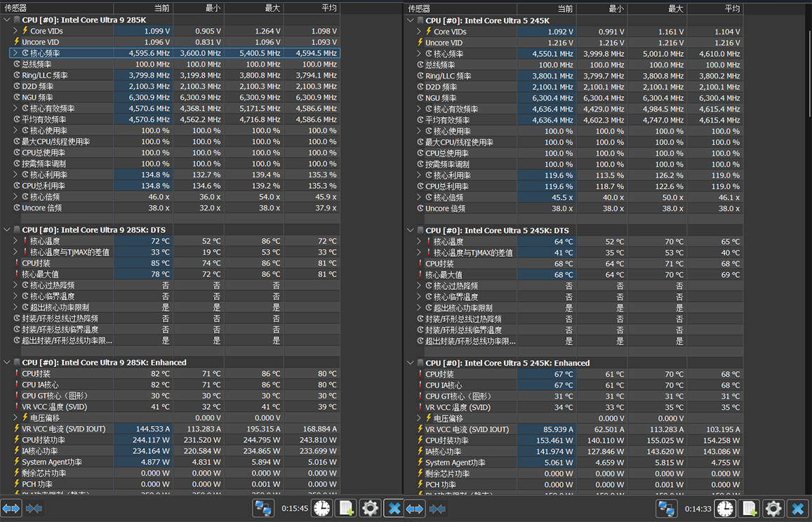Click thermometer icon of VR VCC 温度 row, 245K window

(420, 407)
